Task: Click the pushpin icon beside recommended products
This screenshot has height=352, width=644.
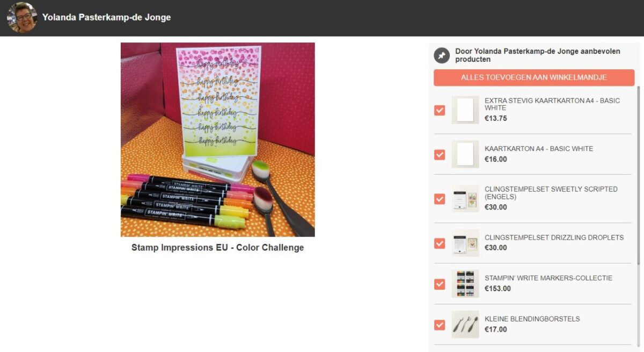Action: click(x=442, y=55)
